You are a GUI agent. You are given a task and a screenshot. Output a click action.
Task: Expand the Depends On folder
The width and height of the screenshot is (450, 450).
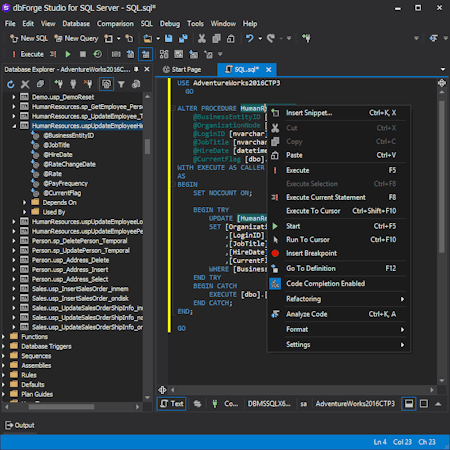[x=24, y=202]
